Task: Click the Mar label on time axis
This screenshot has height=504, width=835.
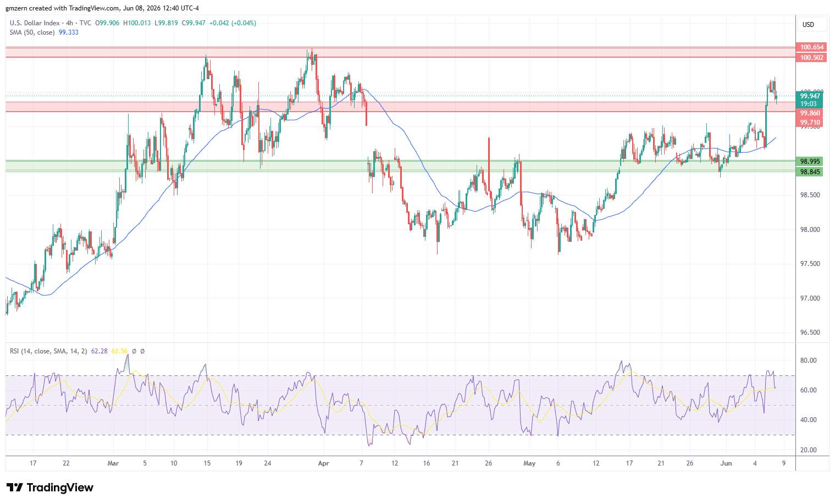Action: coord(113,463)
